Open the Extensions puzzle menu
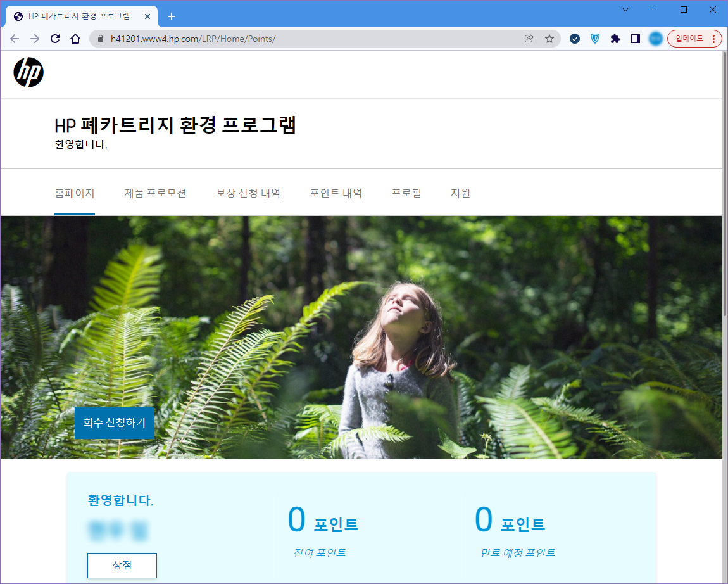 point(615,39)
